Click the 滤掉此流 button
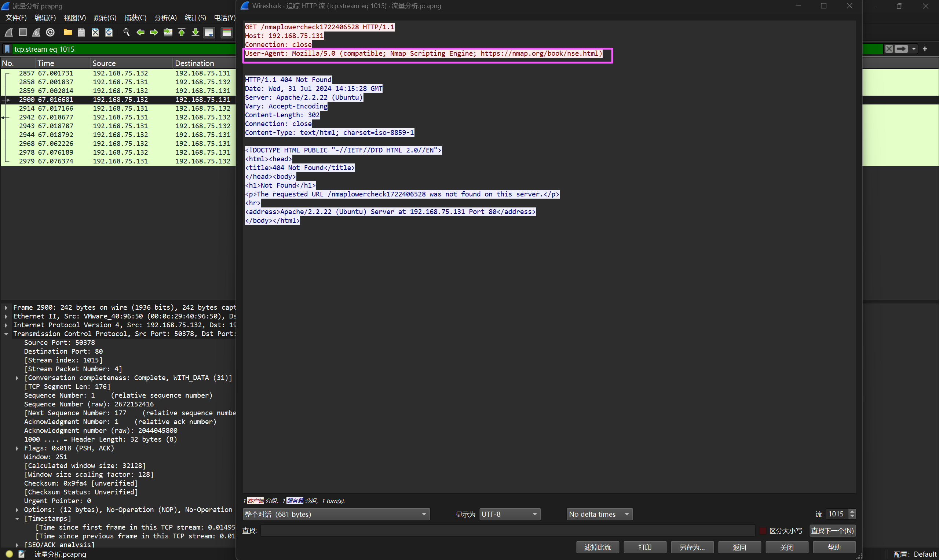939x560 pixels. [x=597, y=547]
